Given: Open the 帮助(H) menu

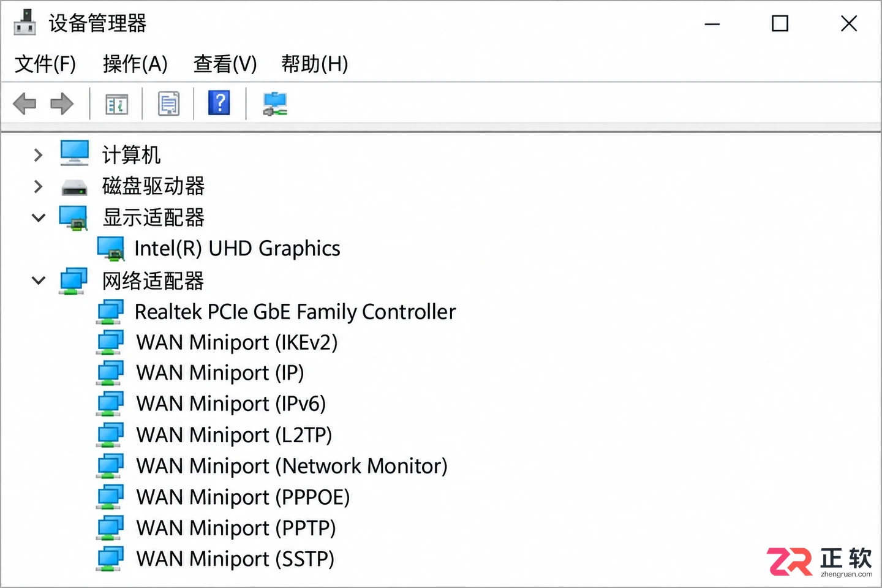Looking at the screenshot, I should (315, 64).
